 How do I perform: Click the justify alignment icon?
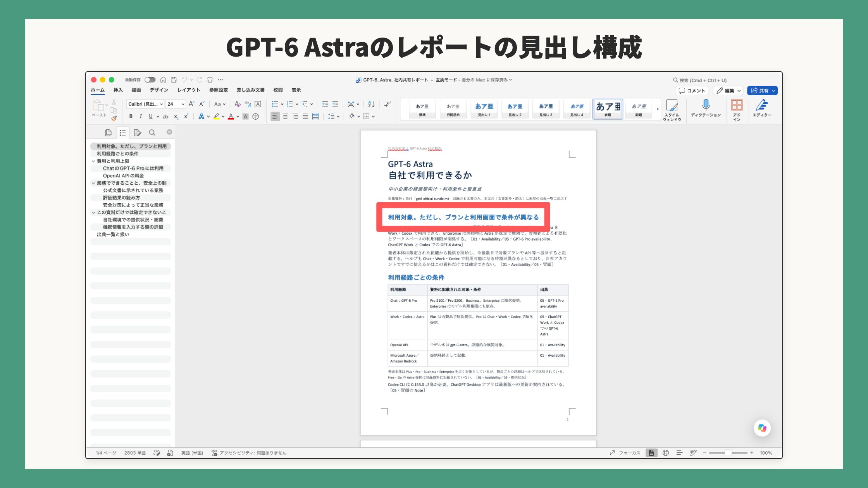[305, 116]
